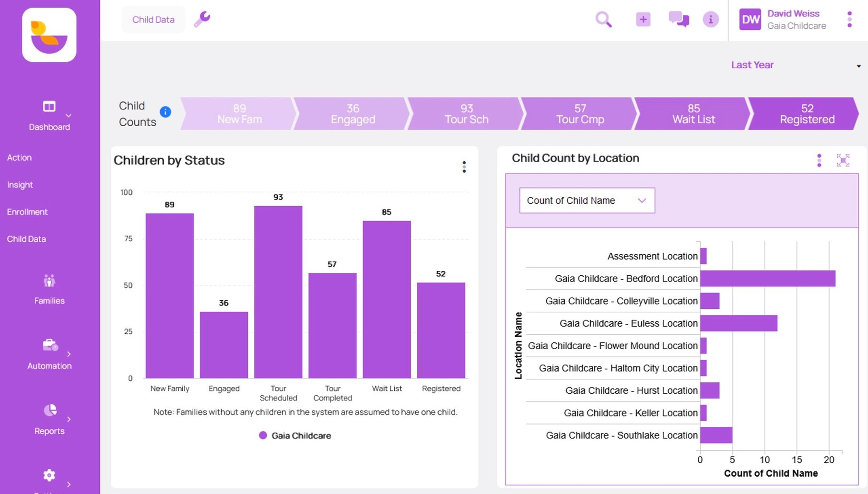868x494 pixels.
Task: Open the search icon in the top bar
Action: tap(604, 19)
